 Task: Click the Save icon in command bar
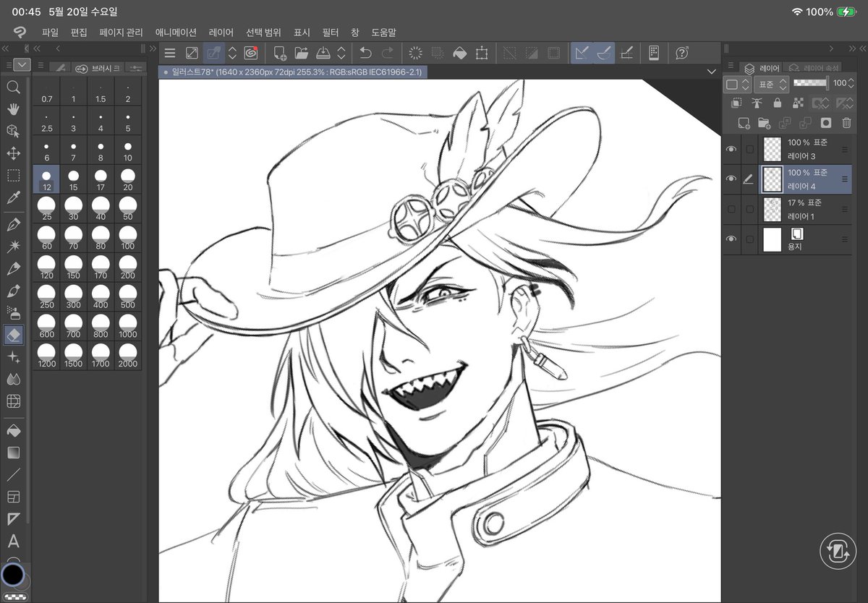(x=324, y=53)
